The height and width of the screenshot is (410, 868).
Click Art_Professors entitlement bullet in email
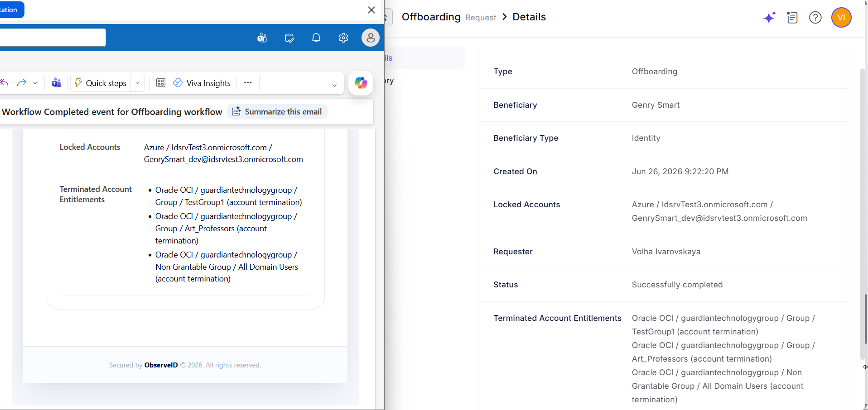tap(226, 229)
